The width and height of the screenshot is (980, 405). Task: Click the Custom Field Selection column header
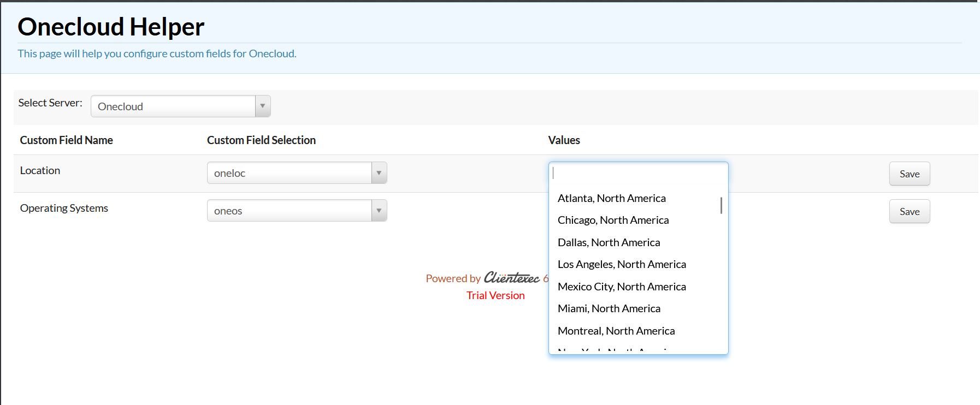click(x=261, y=140)
